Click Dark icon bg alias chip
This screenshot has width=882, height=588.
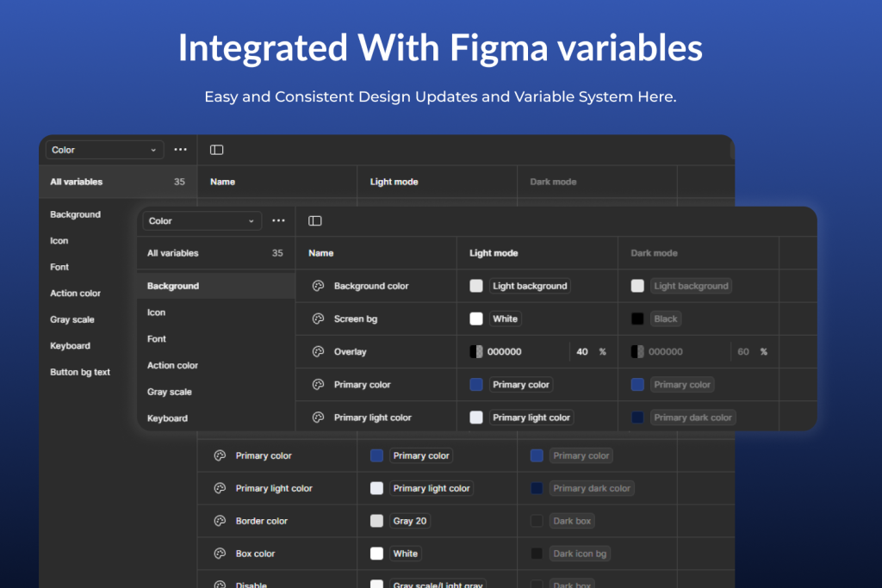point(580,554)
